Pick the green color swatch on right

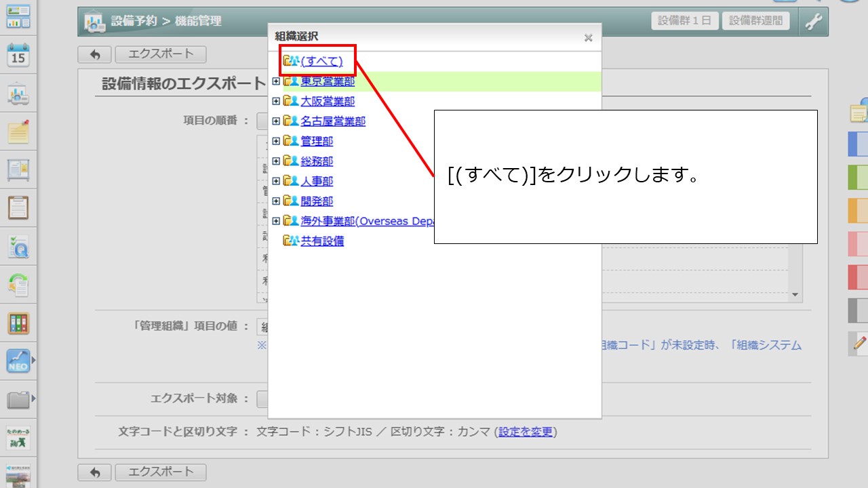point(858,178)
